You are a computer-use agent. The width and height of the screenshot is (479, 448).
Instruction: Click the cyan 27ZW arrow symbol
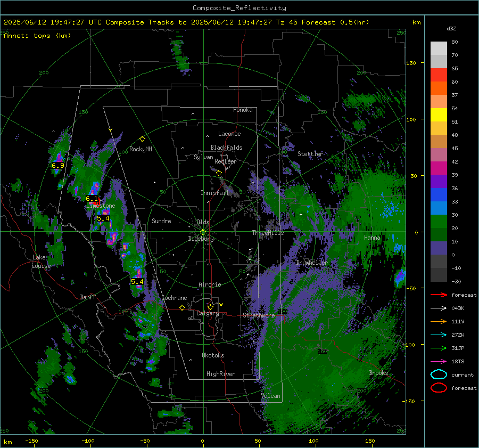pos(439,335)
